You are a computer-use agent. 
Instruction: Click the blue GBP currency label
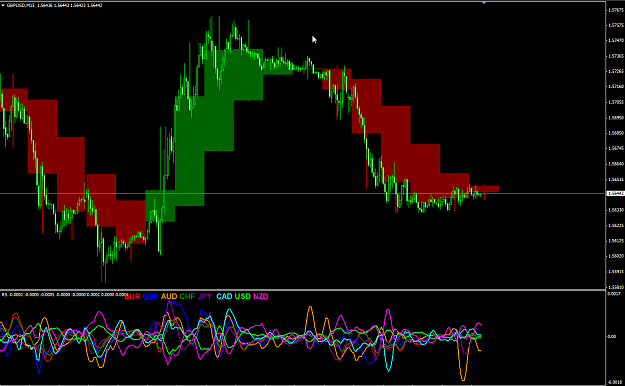click(x=150, y=296)
